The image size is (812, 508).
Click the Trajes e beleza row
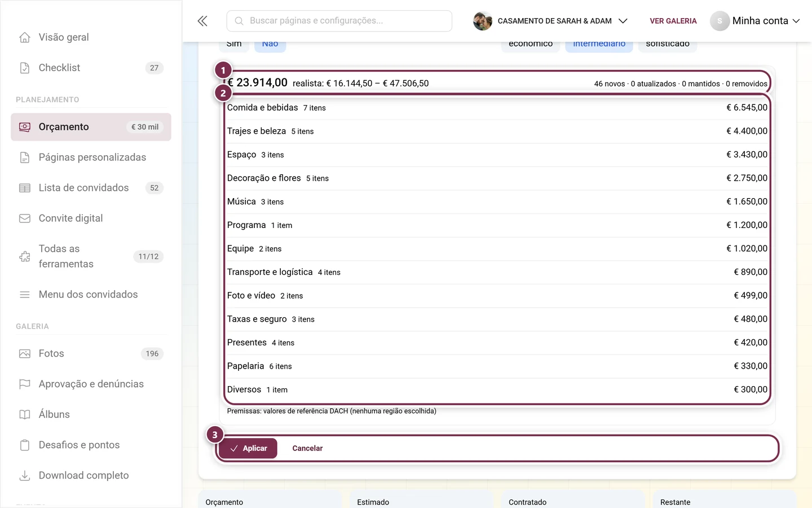497,131
